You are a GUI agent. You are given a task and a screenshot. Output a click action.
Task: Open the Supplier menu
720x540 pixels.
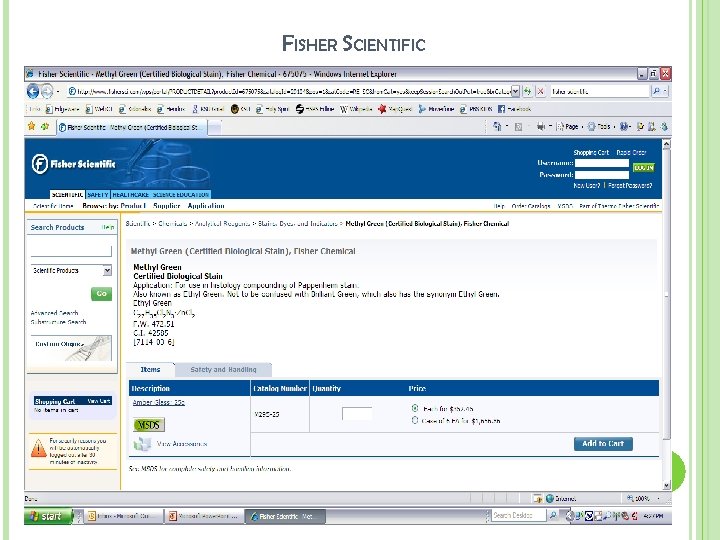point(167,206)
